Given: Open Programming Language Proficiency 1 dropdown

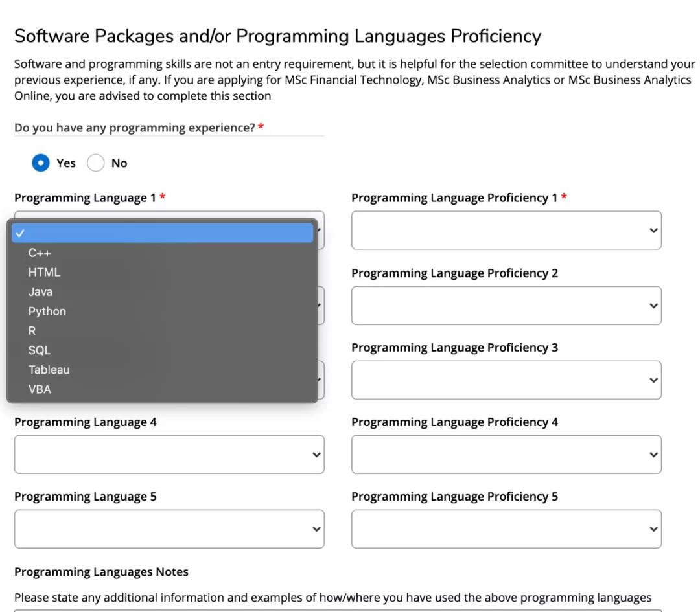Looking at the screenshot, I should [x=506, y=231].
